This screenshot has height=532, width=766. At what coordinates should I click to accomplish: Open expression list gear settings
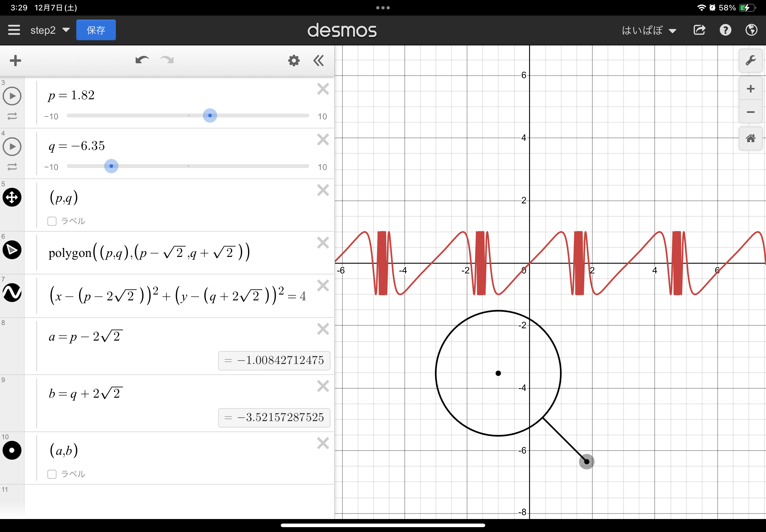(x=293, y=61)
